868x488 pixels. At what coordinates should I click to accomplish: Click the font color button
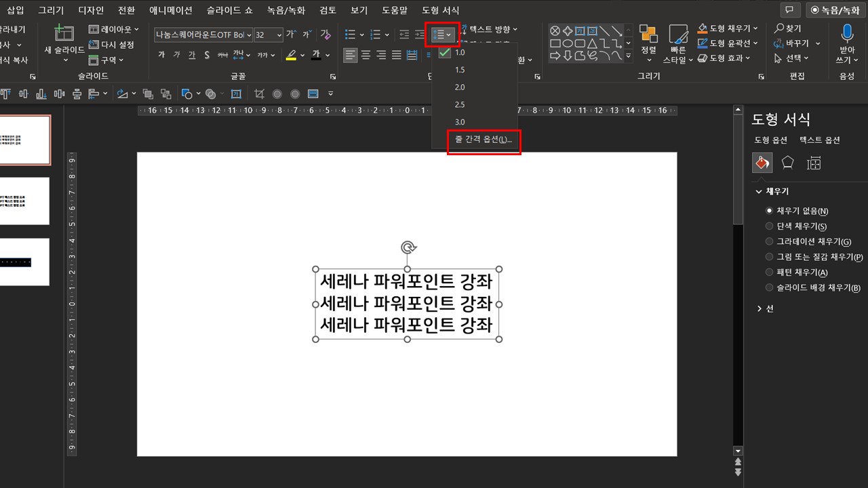(x=316, y=55)
